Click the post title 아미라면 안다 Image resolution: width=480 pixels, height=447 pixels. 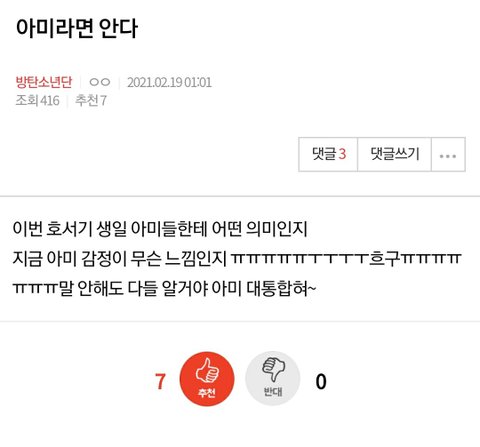click(77, 28)
